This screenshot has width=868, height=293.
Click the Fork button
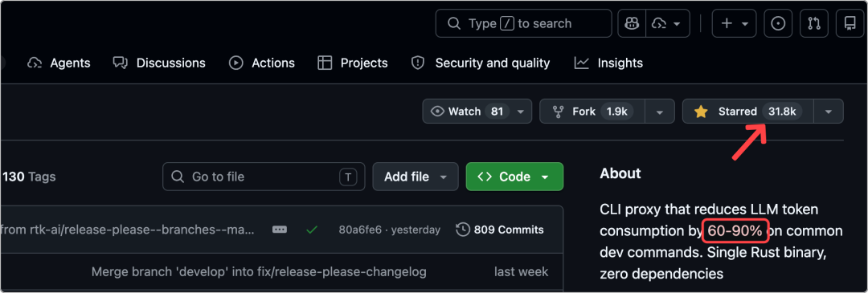pyautogui.click(x=592, y=111)
